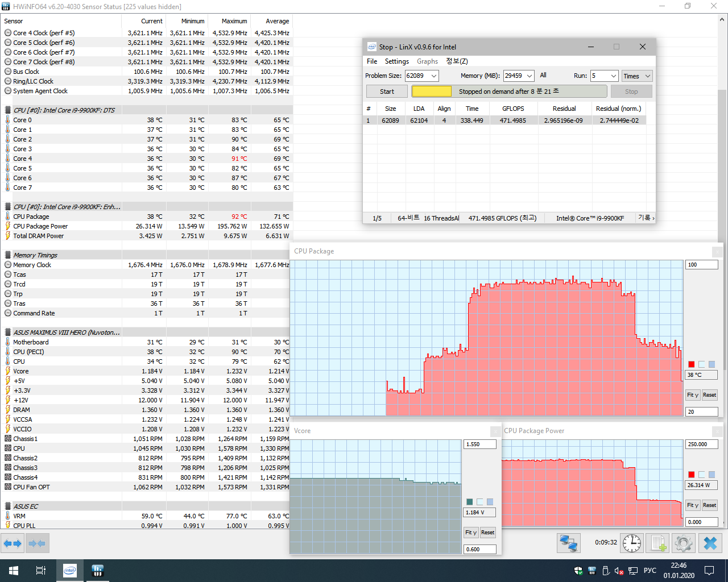
Task: Click teal color swatch in Vcore graph
Action: (469, 502)
